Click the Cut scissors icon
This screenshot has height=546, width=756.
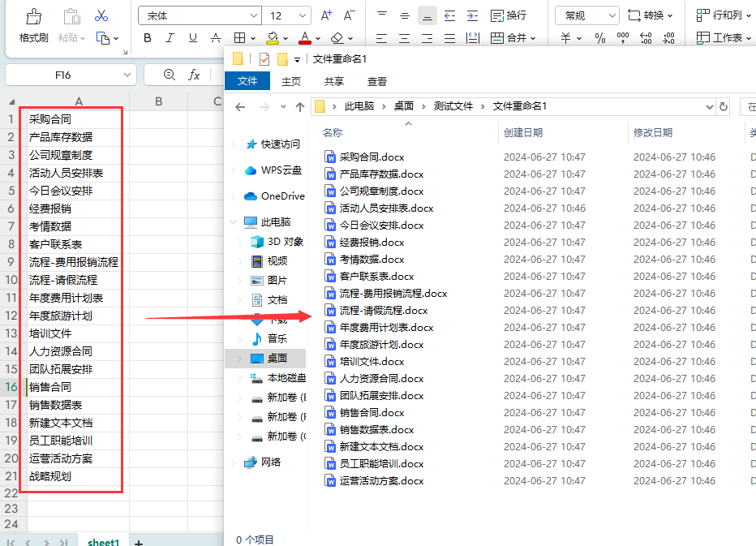pyautogui.click(x=101, y=16)
